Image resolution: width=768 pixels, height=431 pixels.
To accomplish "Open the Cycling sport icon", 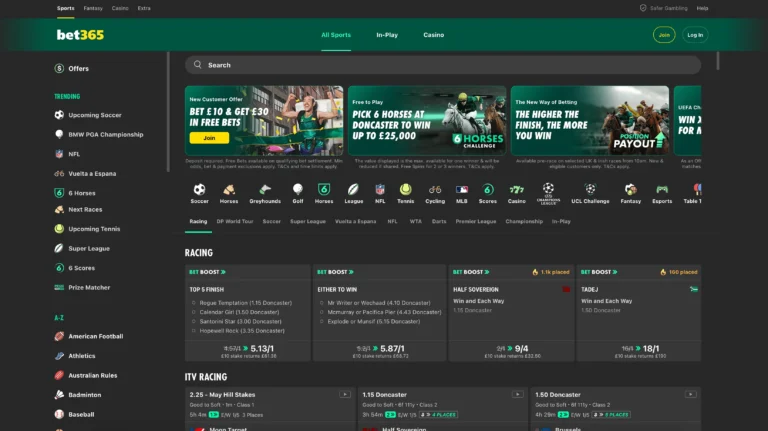I will click(x=435, y=193).
